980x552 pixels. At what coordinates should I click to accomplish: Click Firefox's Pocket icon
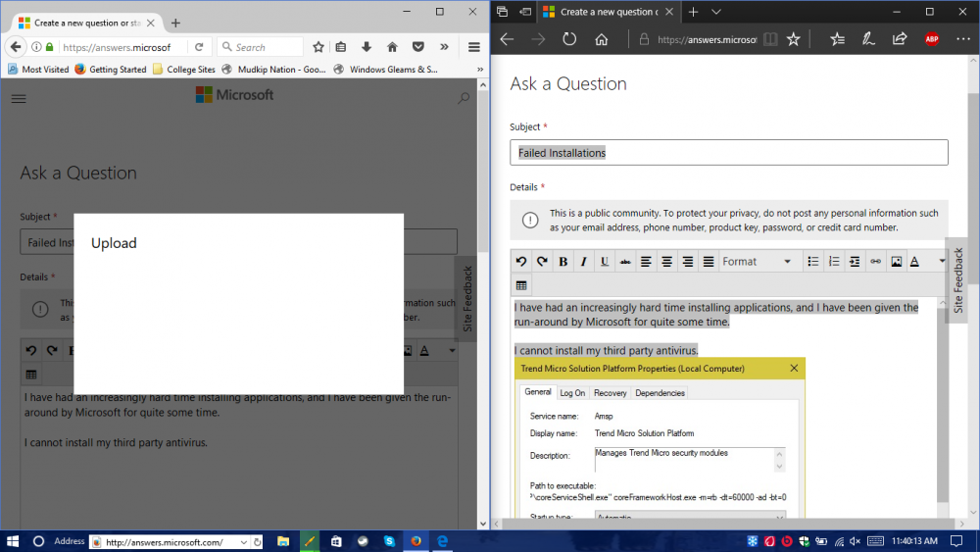tap(417, 47)
